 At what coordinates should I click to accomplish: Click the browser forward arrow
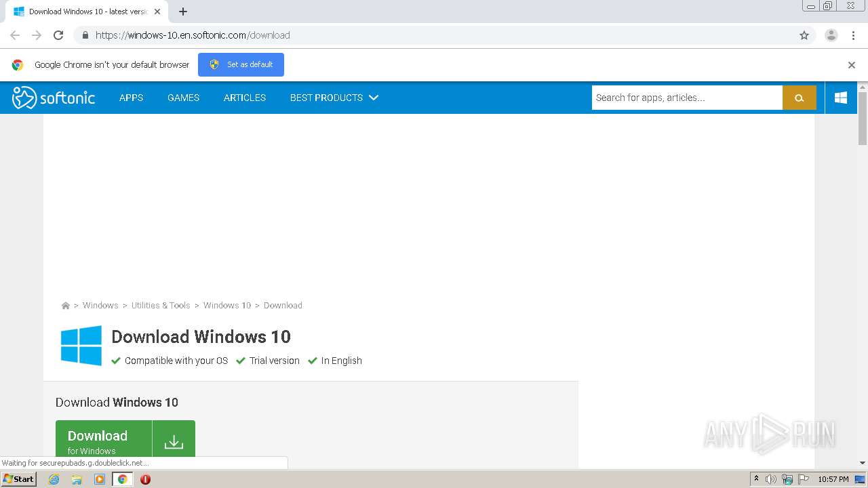[x=37, y=35]
